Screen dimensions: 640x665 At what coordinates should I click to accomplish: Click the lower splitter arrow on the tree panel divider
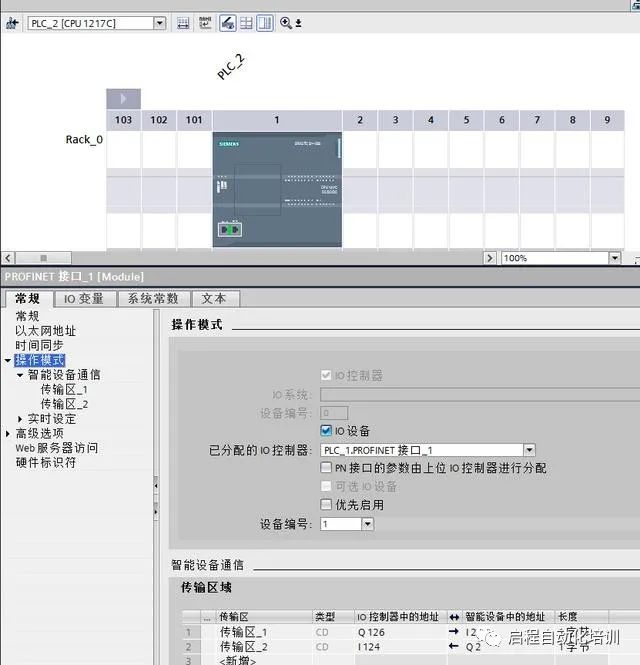click(x=156, y=512)
